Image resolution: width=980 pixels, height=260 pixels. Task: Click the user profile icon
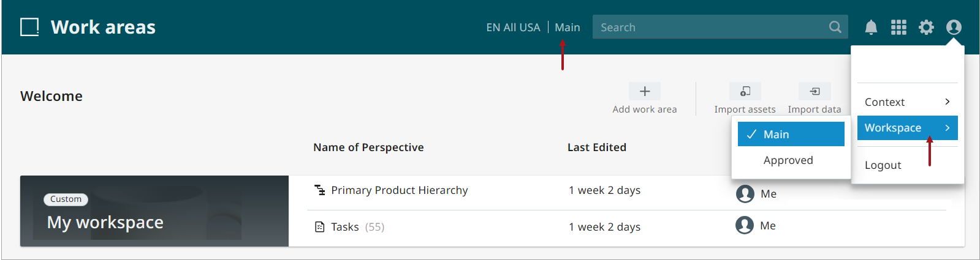click(x=954, y=28)
